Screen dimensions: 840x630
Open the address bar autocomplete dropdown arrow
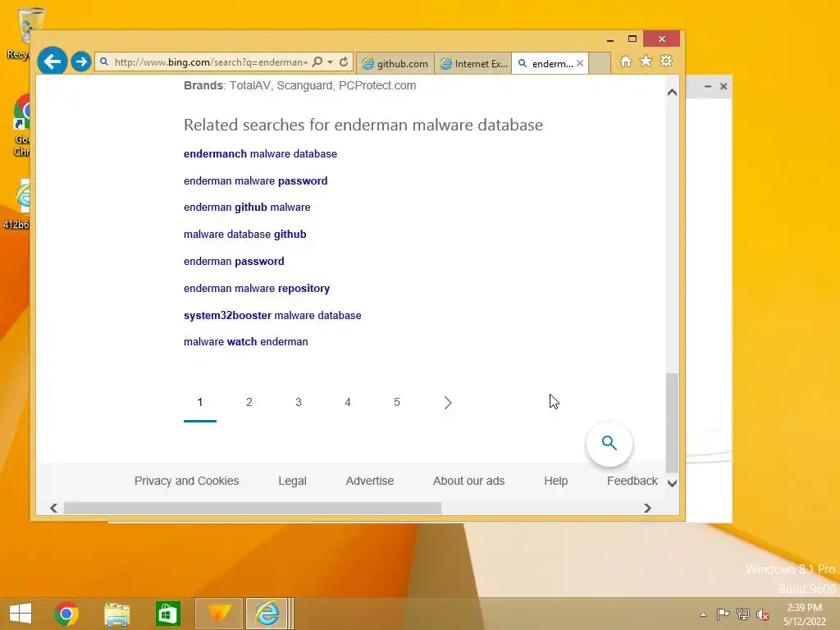click(331, 62)
